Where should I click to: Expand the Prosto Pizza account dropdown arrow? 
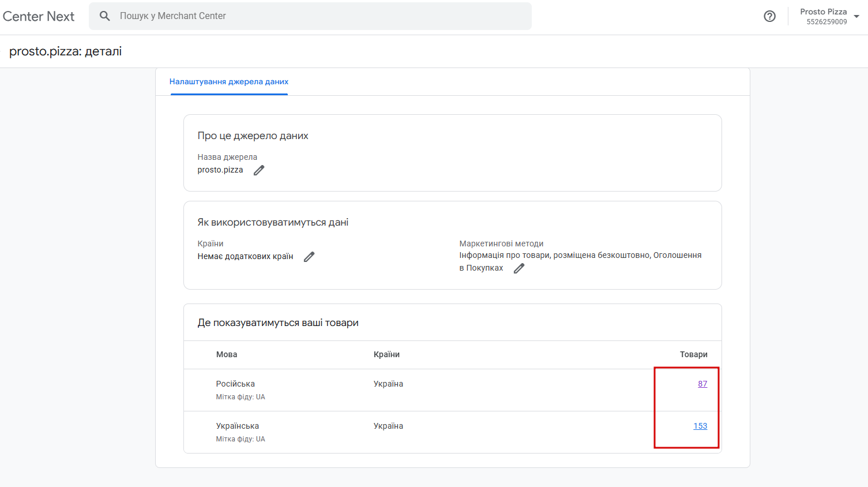pos(856,16)
